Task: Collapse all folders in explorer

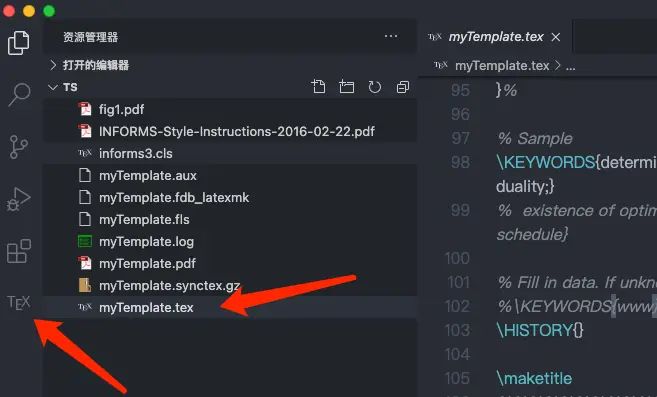Action: pos(403,87)
